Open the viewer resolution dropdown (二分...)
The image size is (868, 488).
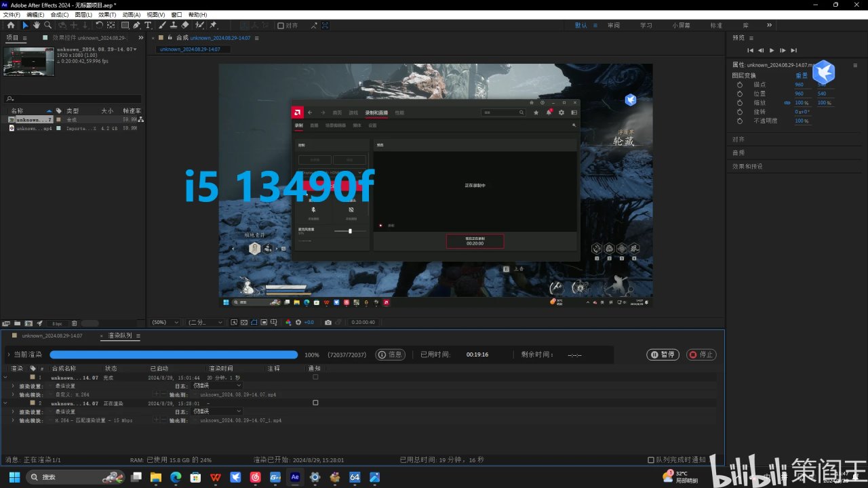pyautogui.click(x=205, y=323)
